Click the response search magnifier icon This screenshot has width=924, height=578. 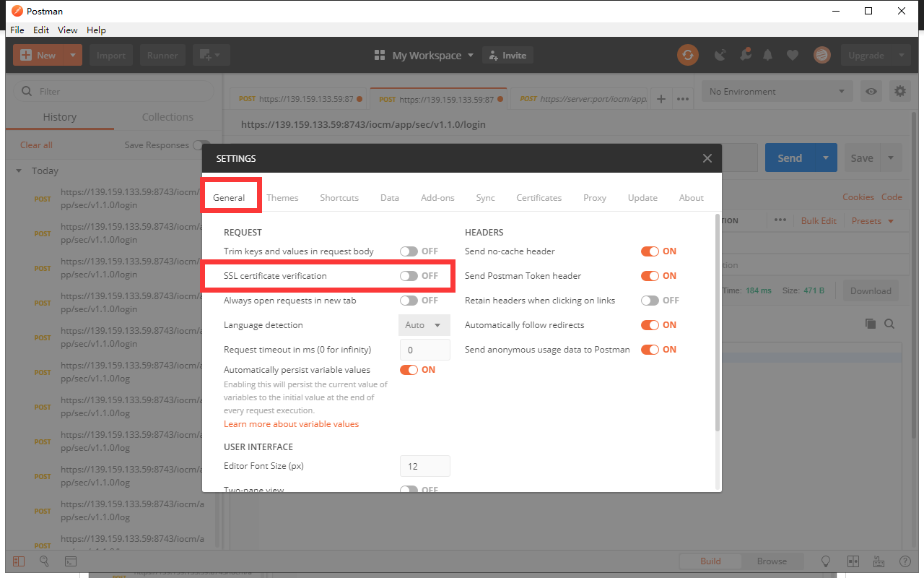coord(889,324)
